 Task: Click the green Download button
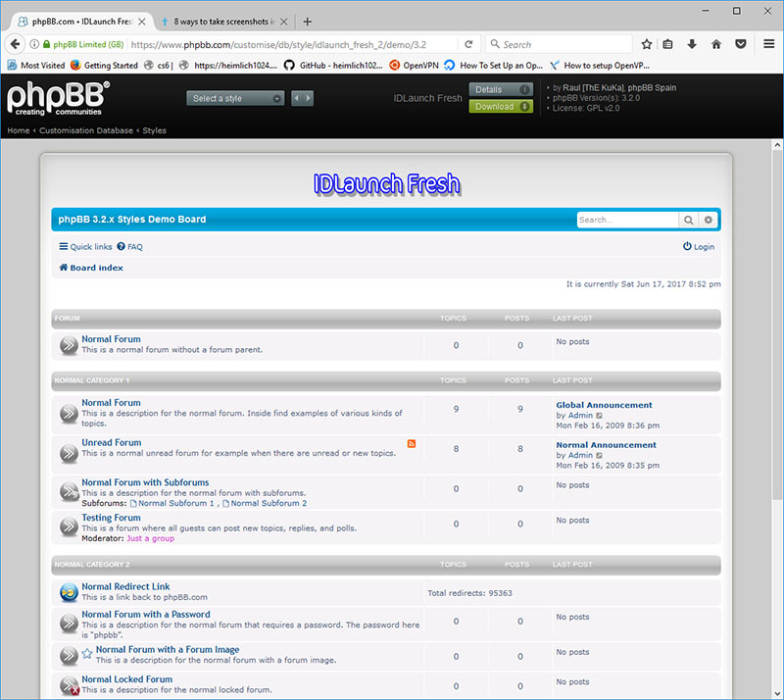point(501,107)
